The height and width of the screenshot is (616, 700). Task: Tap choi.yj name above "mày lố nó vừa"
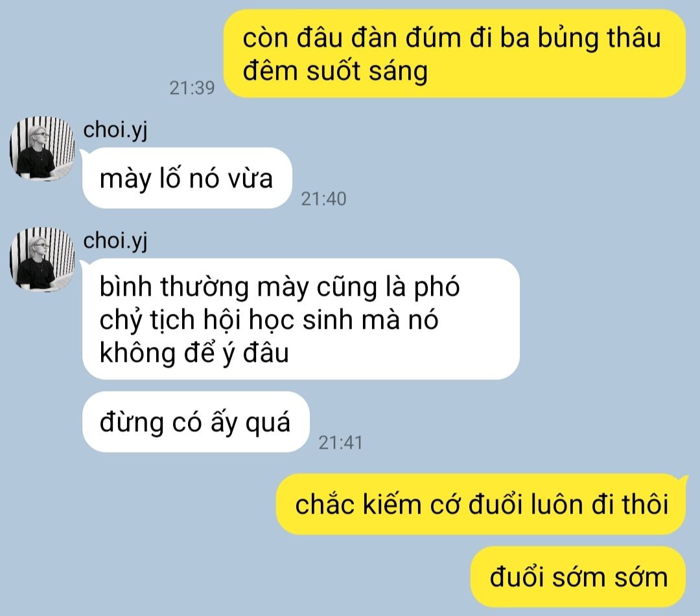[115, 130]
